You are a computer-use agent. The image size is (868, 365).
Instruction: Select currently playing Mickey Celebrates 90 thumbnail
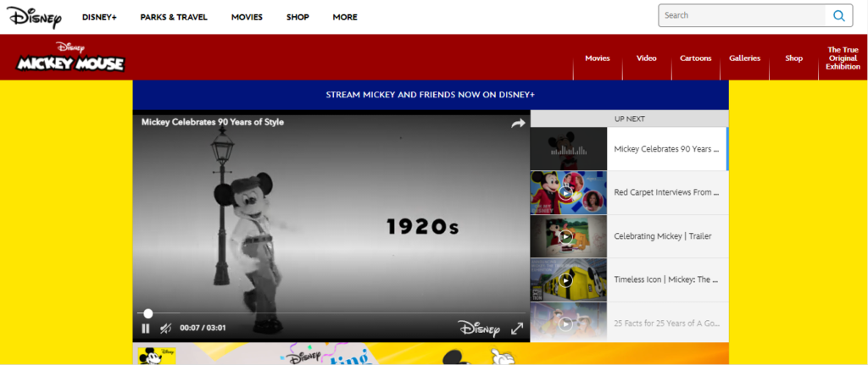click(569, 149)
